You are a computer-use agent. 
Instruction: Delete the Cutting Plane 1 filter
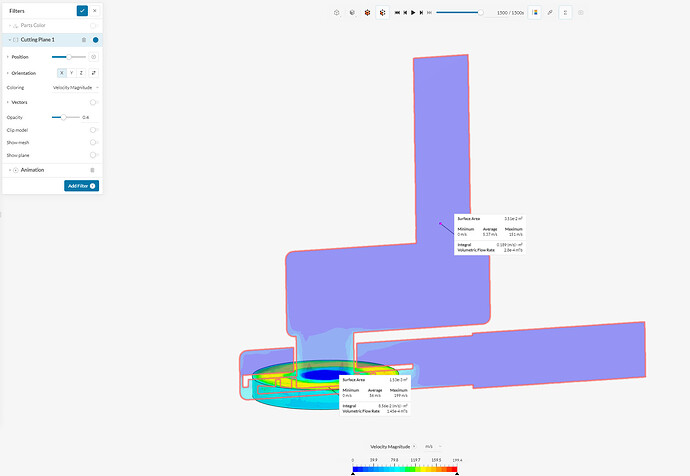coord(84,40)
